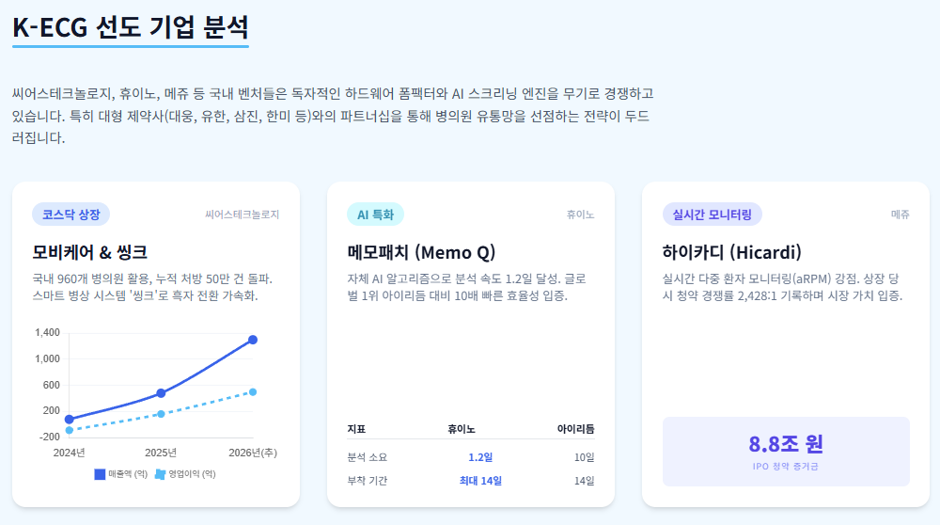The height and width of the screenshot is (525, 940).
Task: Open the 메모패치 (Memo Q) card title
Action: pyautogui.click(x=421, y=252)
